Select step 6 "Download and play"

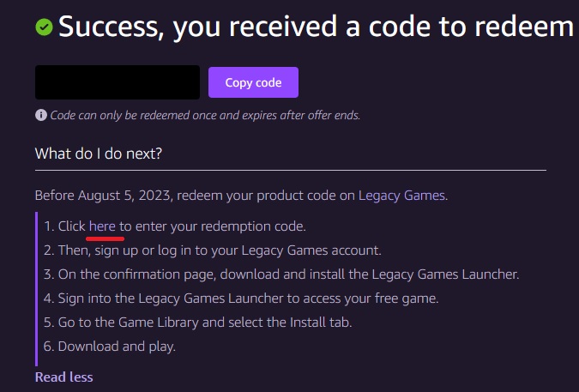(x=110, y=347)
